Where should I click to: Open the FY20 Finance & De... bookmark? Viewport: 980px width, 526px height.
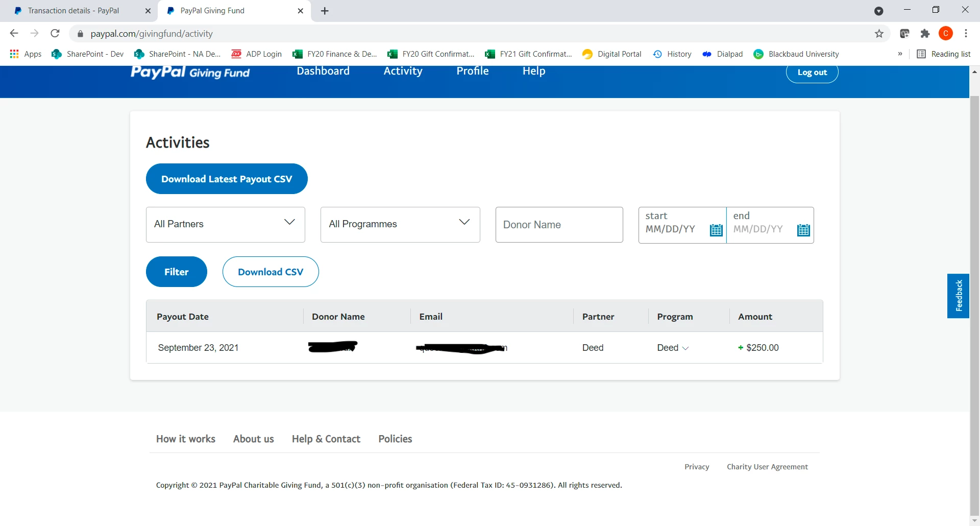[335, 54]
